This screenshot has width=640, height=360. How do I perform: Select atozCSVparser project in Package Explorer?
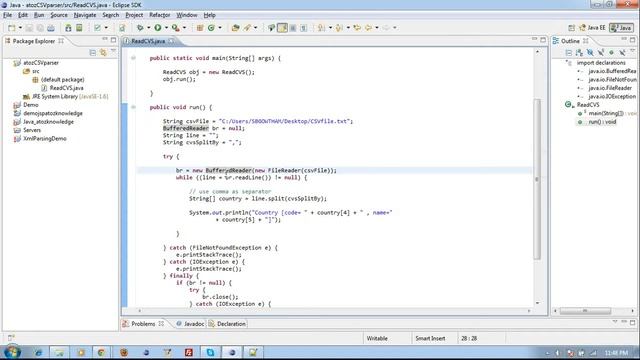tap(41, 63)
